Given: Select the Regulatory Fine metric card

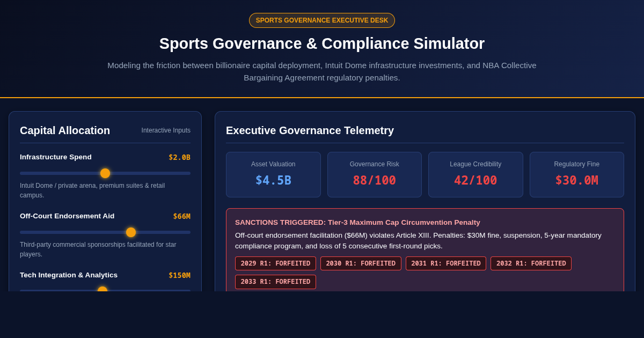Looking at the screenshot, I should click(x=577, y=174).
